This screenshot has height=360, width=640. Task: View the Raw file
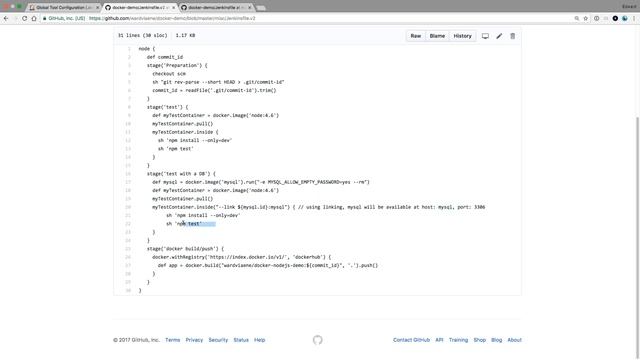pos(416,36)
